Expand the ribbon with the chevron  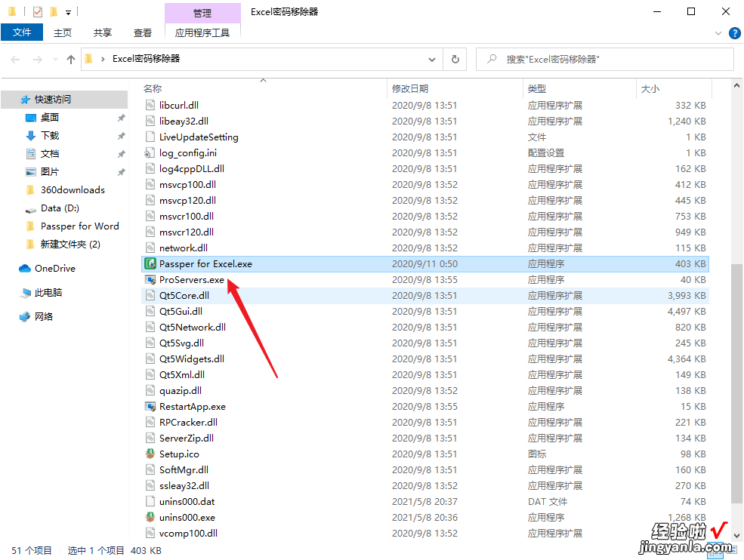pos(718,33)
